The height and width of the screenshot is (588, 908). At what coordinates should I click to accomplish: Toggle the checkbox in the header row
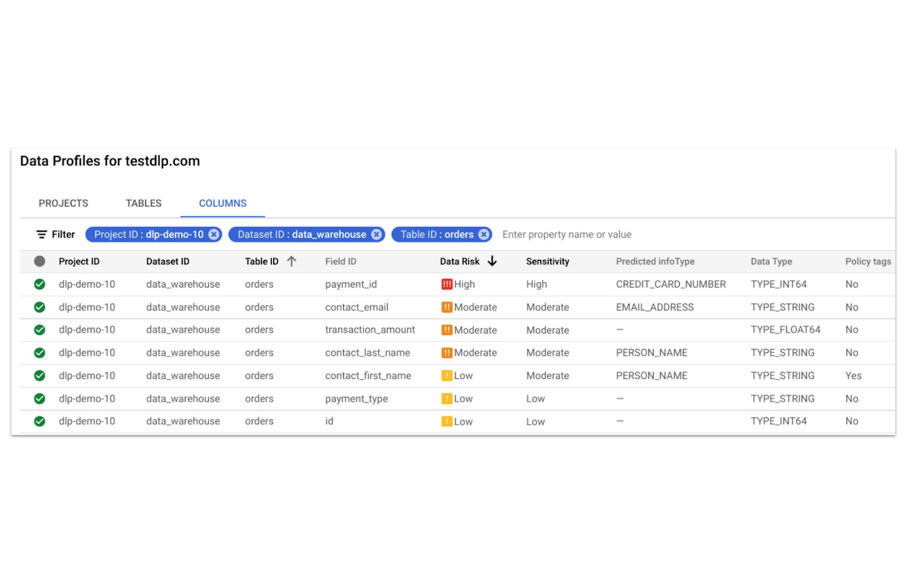41,262
